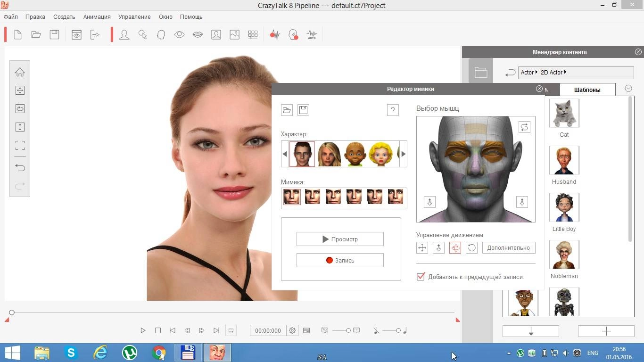This screenshot has width=644, height=362.
Task: Undo last action in the side toolbar
Action: (x=20, y=167)
